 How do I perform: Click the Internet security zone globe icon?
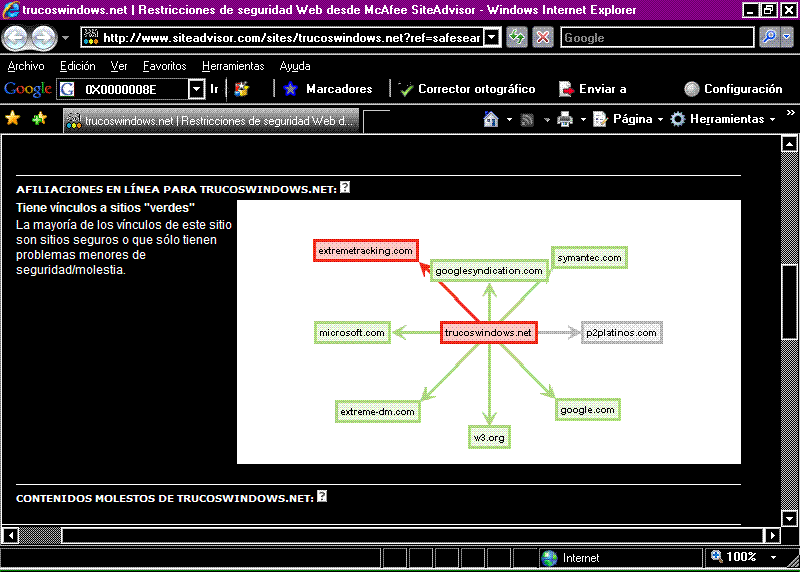(550, 558)
